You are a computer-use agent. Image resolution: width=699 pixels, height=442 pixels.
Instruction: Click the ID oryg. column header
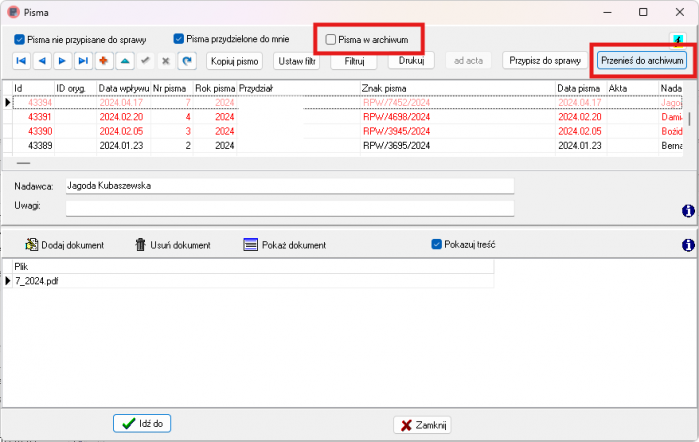pos(75,88)
